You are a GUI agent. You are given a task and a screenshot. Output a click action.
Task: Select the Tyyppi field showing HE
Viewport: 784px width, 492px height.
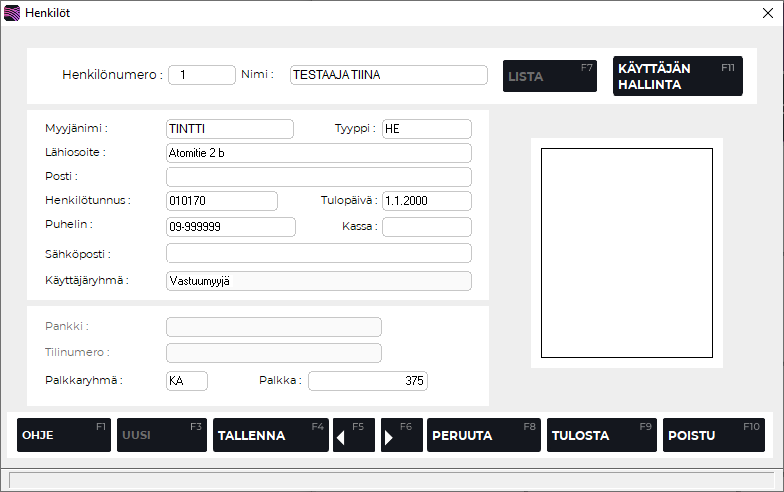(426, 129)
